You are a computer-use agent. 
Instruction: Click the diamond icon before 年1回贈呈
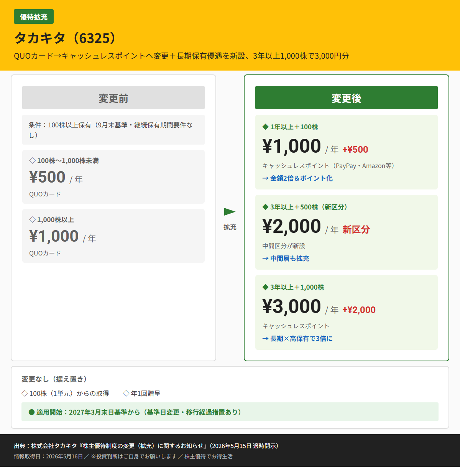126,394
